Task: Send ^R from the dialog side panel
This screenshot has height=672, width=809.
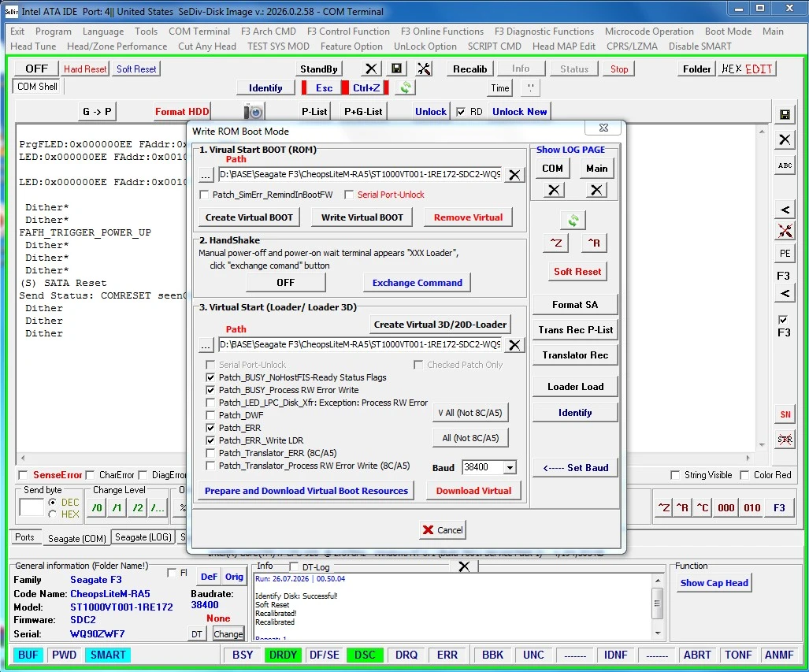Action: (594, 243)
